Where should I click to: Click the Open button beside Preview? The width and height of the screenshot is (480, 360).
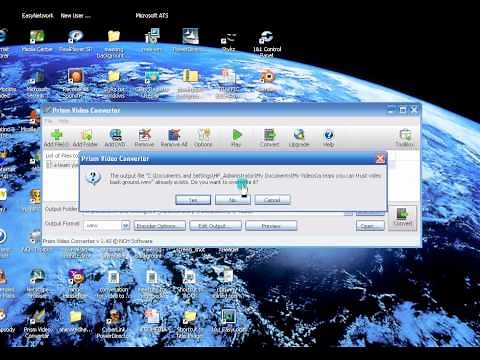pos(370,226)
